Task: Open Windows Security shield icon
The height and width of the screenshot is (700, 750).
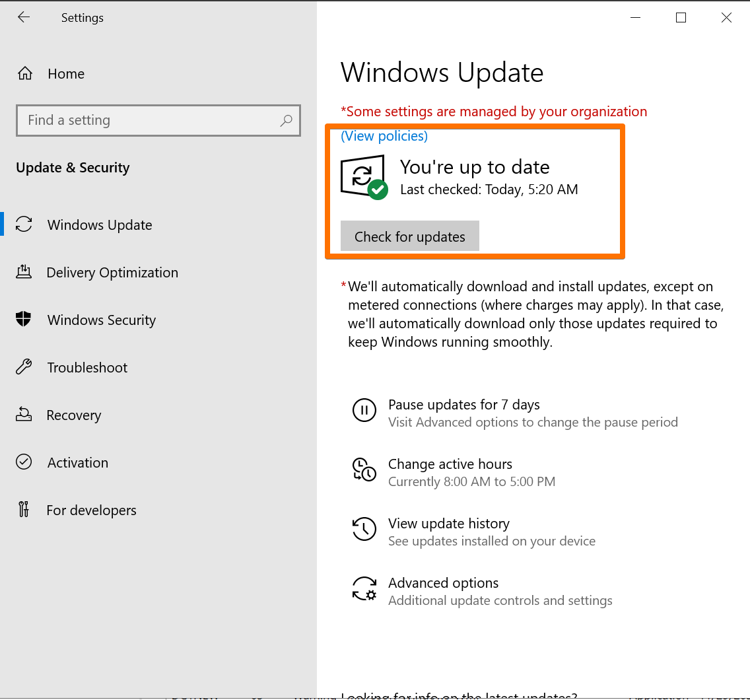Action: coord(24,320)
